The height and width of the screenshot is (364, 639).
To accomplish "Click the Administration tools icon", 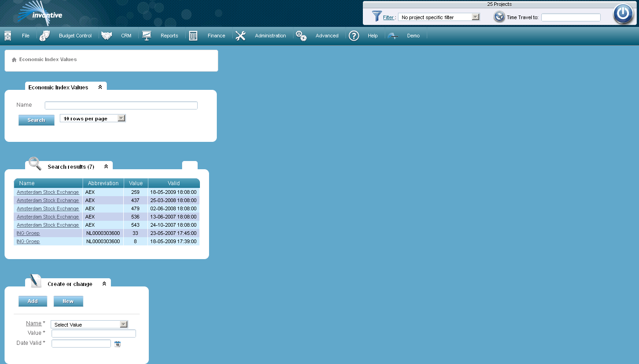I will pos(241,36).
